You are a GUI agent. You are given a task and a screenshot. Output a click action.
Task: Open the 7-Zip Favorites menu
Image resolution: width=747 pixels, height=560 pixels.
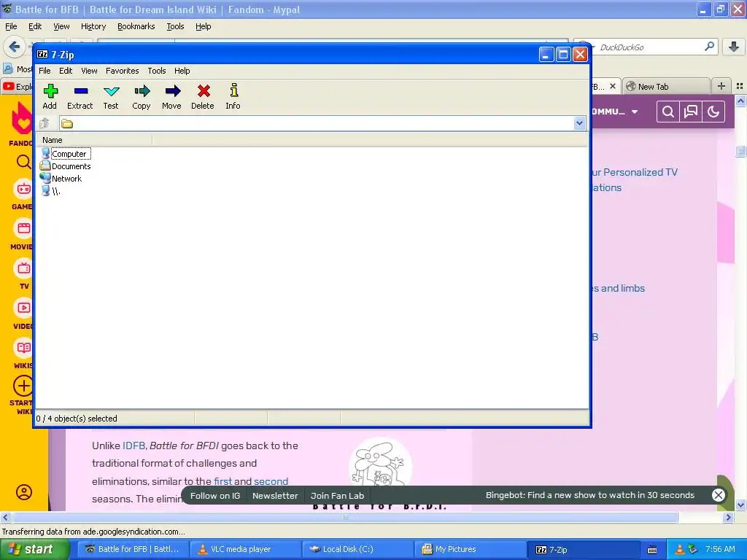(x=123, y=71)
